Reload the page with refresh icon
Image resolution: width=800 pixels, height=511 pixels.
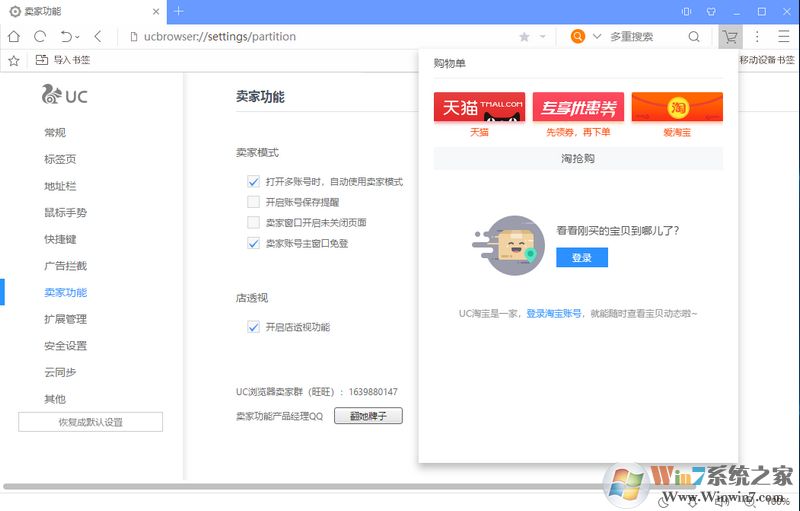coord(40,37)
